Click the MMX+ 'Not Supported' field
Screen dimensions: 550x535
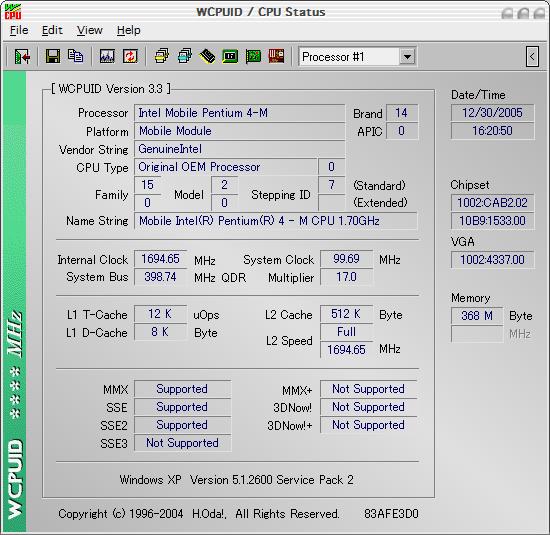coord(369,389)
